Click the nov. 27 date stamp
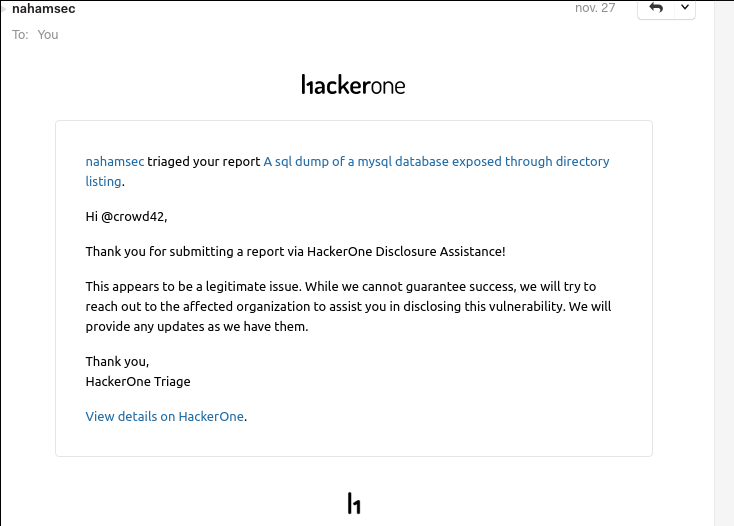 [595, 8]
